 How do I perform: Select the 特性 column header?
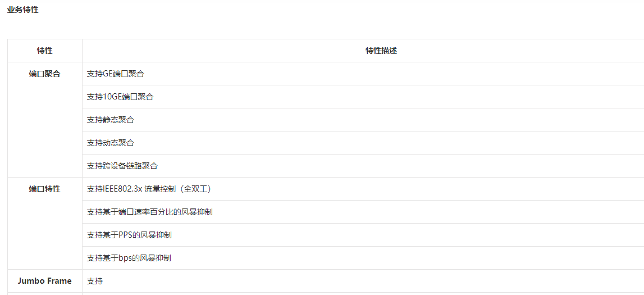44,51
